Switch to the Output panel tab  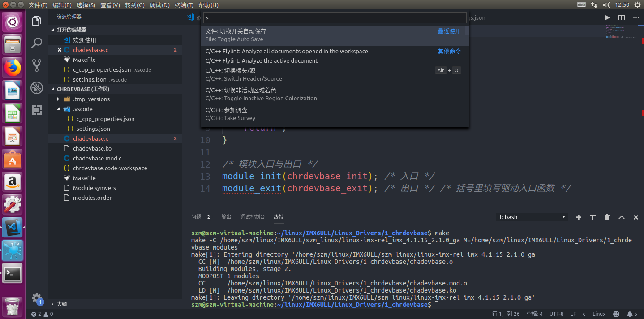coord(226,217)
